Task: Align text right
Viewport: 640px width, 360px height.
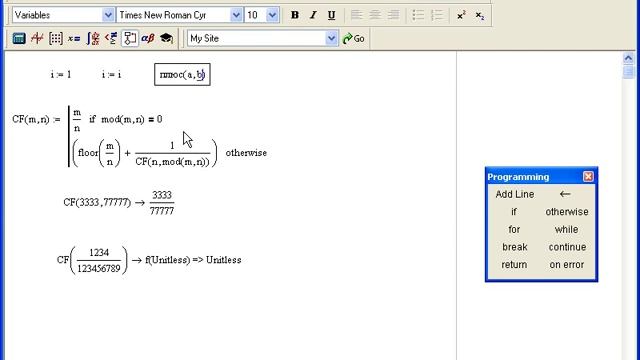Action: [393, 15]
